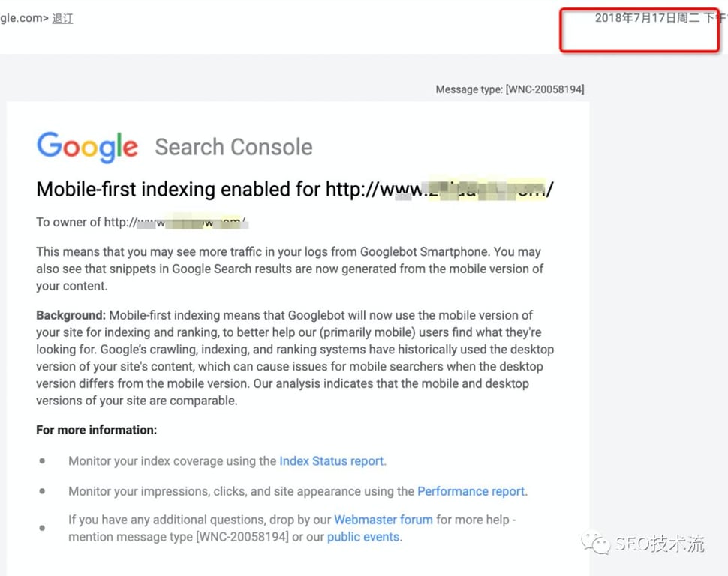Click the "For more information:" heading
The image size is (728, 576).
[x=96, y=430]
